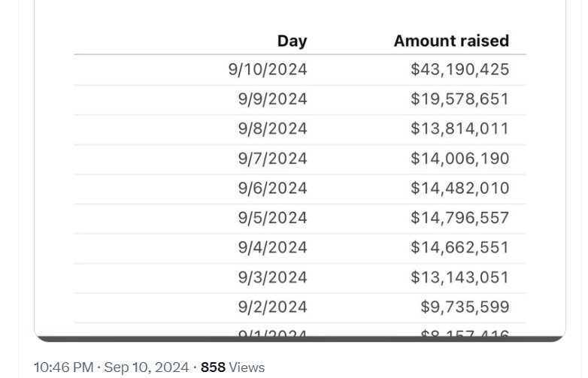Open the embedded table image thumbnail
Viewport: 588px width, 378px height.
[x=300, y=171]
